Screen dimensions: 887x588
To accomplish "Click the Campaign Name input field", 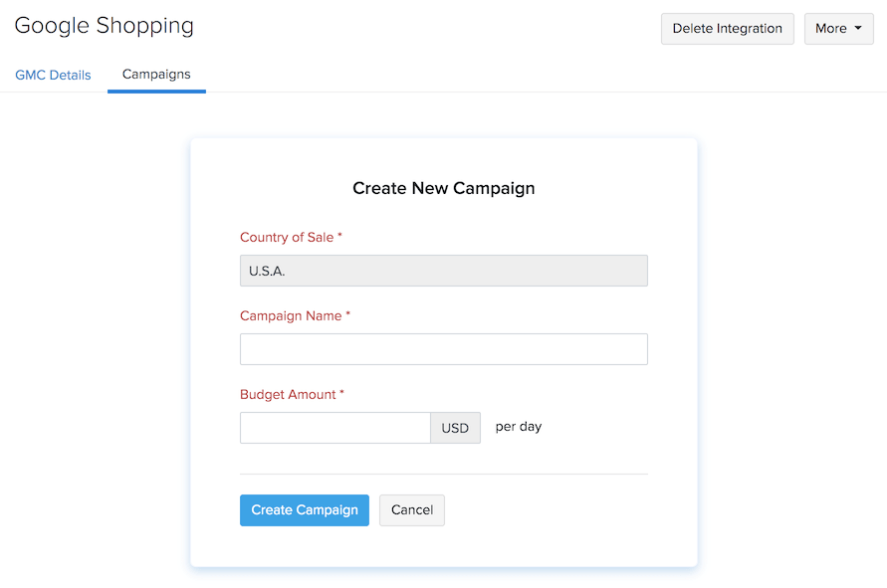I will (x=443, y=349).
